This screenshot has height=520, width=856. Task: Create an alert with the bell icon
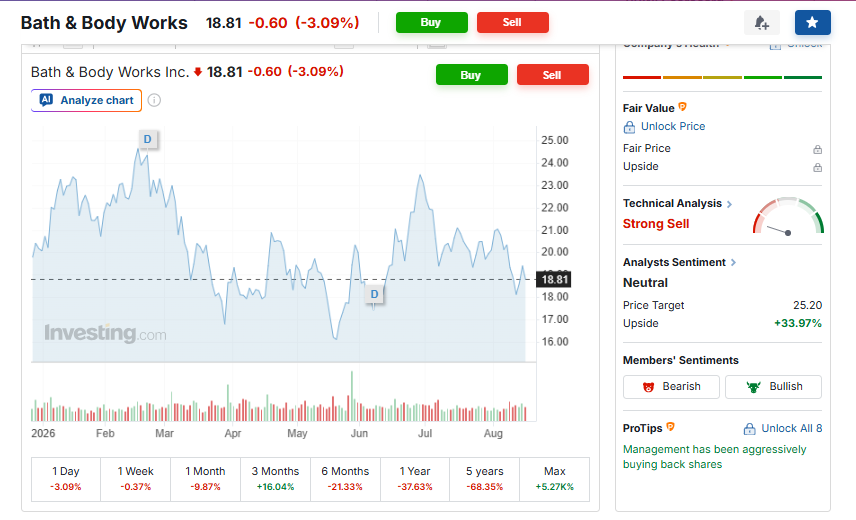coord(762,22)
